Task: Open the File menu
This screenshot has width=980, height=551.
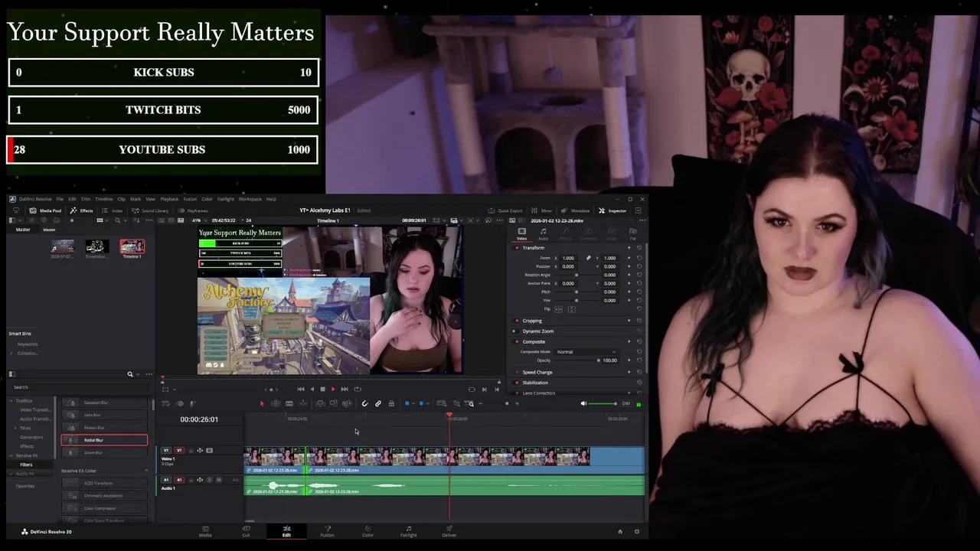Action: 60,199
